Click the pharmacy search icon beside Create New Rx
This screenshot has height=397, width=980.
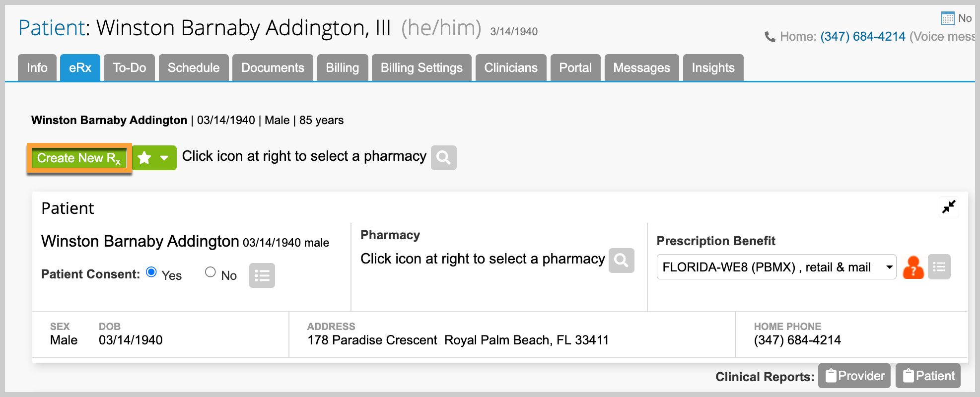(443, 158)
